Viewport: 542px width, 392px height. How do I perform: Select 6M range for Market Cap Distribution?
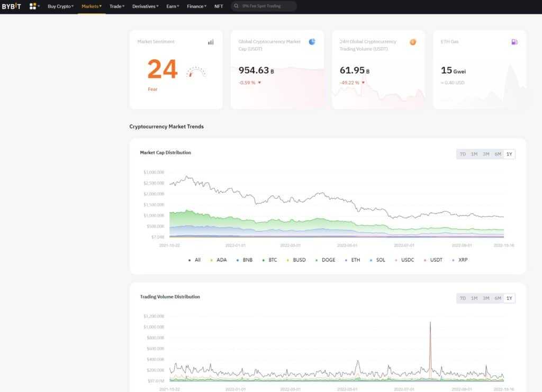[x=498, y=154]
